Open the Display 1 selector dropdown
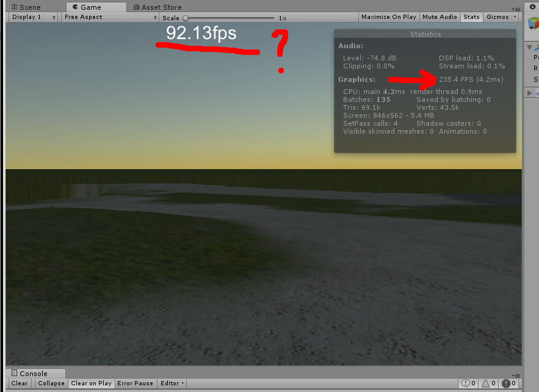 [32, 16]
